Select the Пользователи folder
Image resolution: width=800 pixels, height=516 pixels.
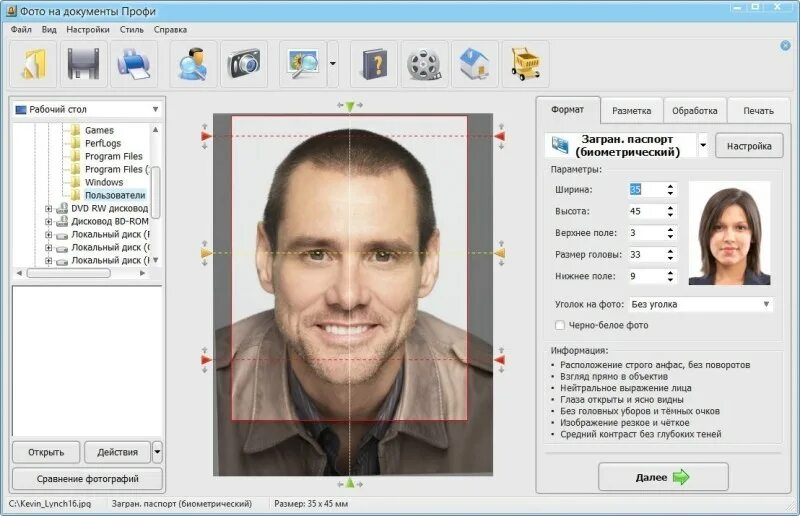tap(115, 195)
